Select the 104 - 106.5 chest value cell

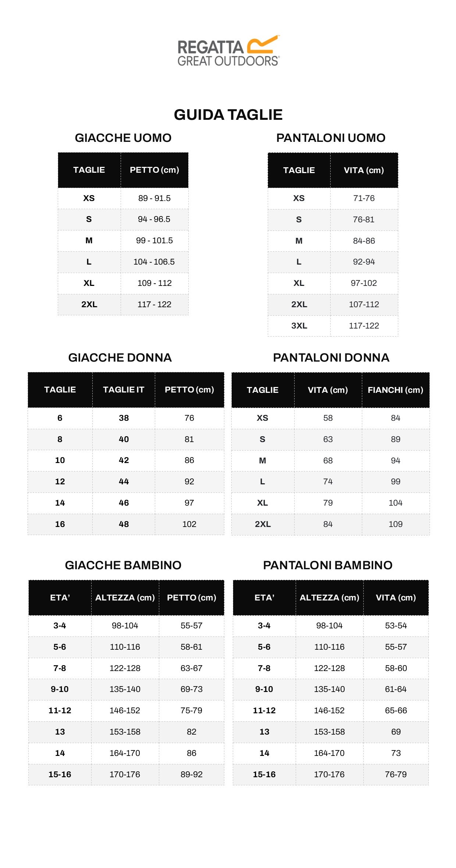[154, 262]
